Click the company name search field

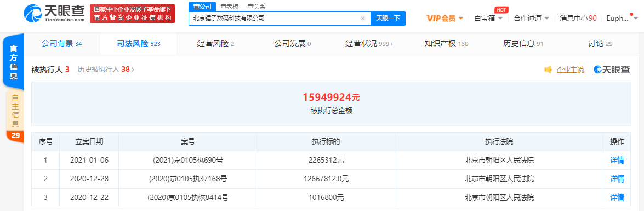pyautogui.click(x=280, y=19)
